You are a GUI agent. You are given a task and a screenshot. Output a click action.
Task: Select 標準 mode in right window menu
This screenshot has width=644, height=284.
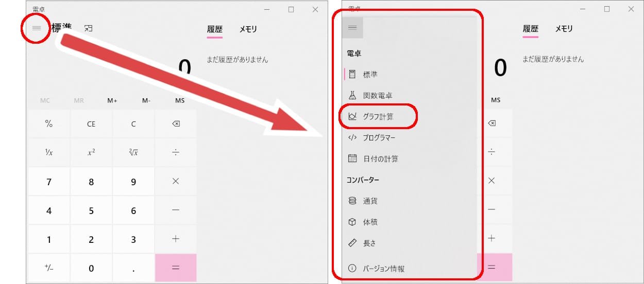click(x=409, y=75)
